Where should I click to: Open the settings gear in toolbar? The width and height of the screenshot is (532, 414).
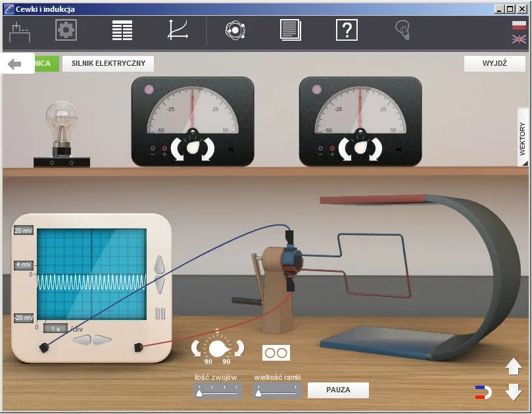point(66,30)
